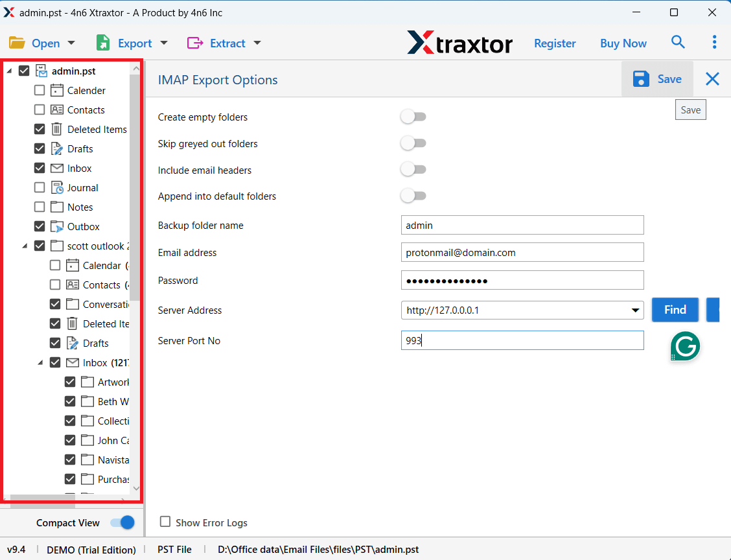
Task: Open the Export menu
Action: coord(132,43)
